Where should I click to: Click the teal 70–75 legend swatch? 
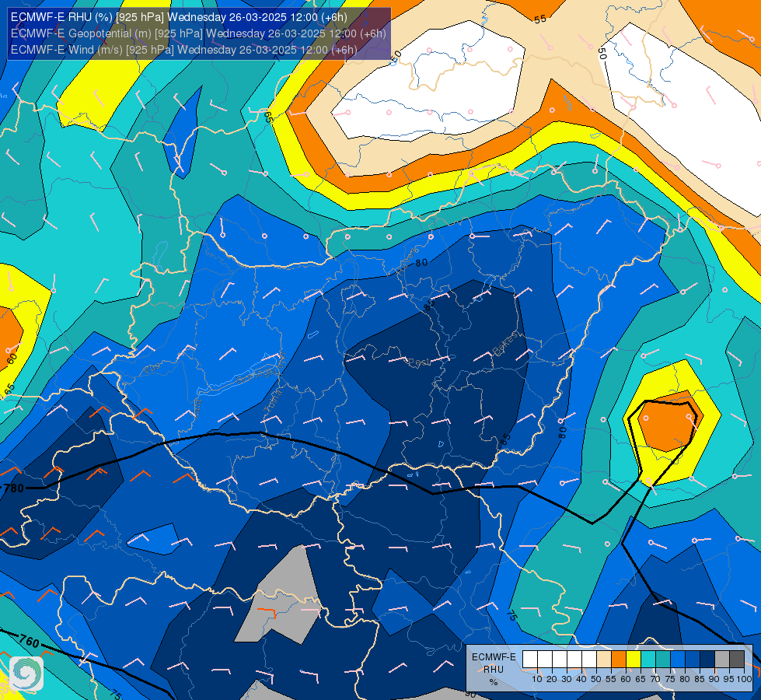tap(663, 660)
